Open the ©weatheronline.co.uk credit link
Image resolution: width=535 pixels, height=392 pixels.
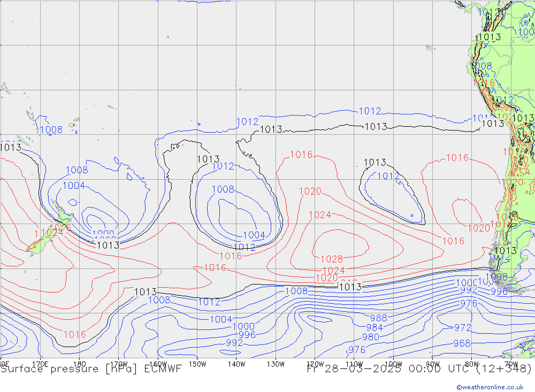click(x=490, y=387)
